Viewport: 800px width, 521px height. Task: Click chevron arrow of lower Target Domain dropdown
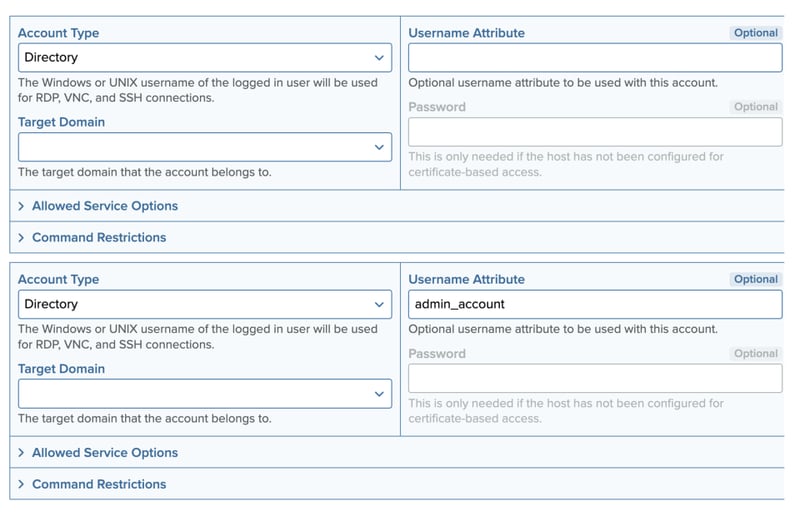(379, 394)
